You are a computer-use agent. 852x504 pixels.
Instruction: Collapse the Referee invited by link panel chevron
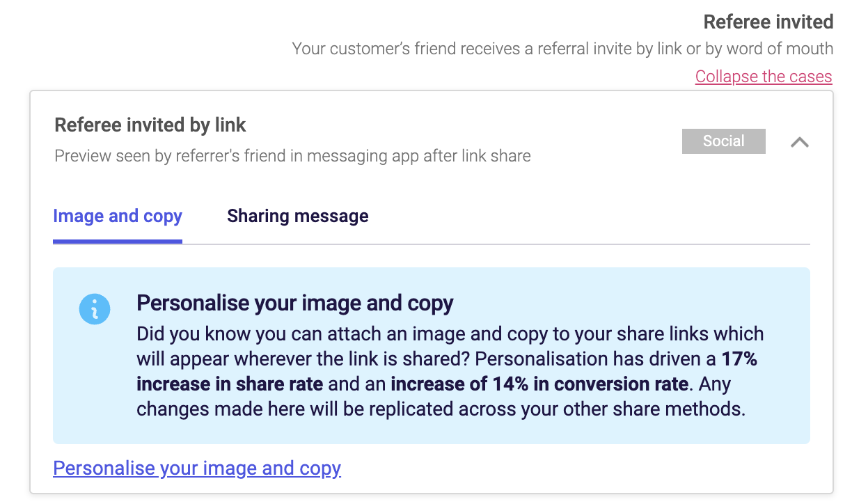pos(800,142)
